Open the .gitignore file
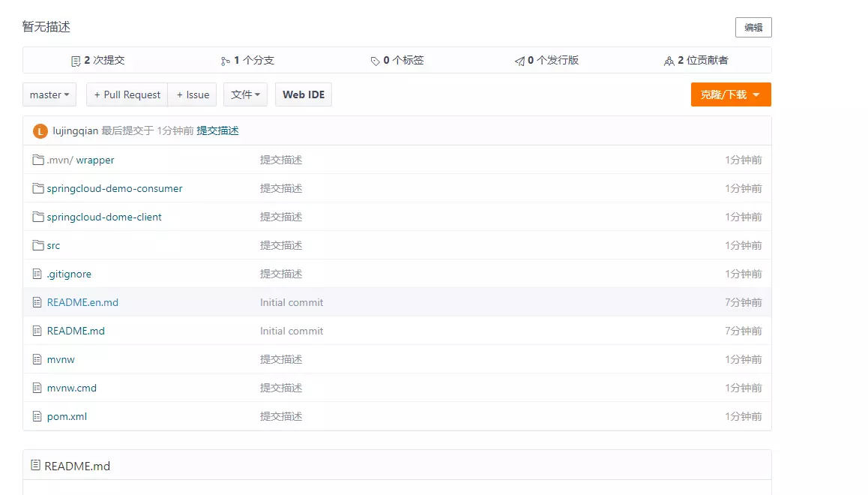Screen dimensions: 868x495 coord(69,274)
